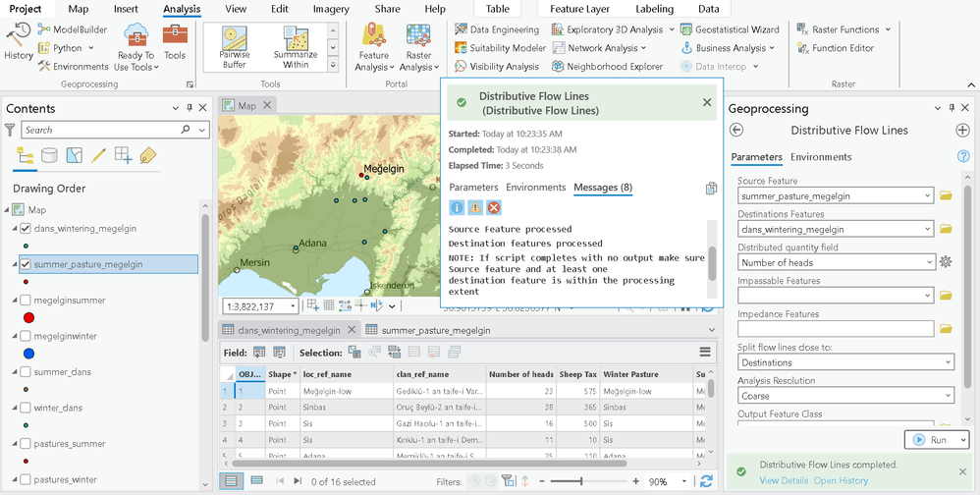Open the Feature Layer tab

tap(580, 9)
